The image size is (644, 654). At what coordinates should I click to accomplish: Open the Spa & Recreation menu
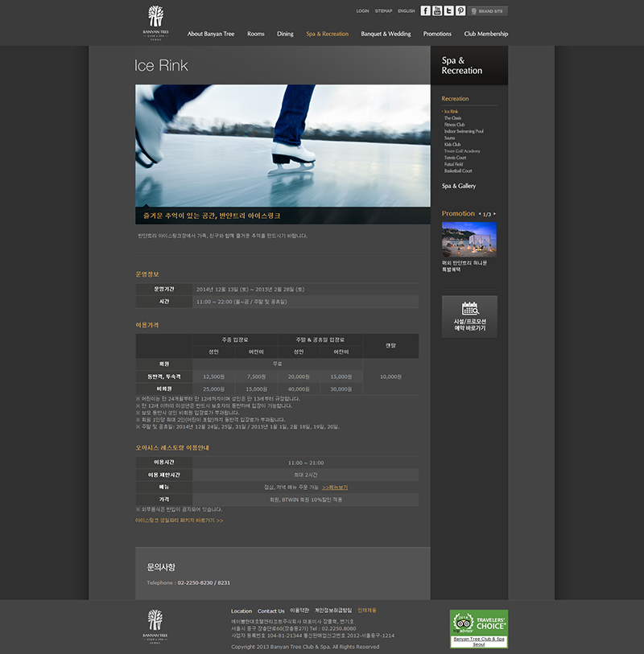tap(327, 34)
